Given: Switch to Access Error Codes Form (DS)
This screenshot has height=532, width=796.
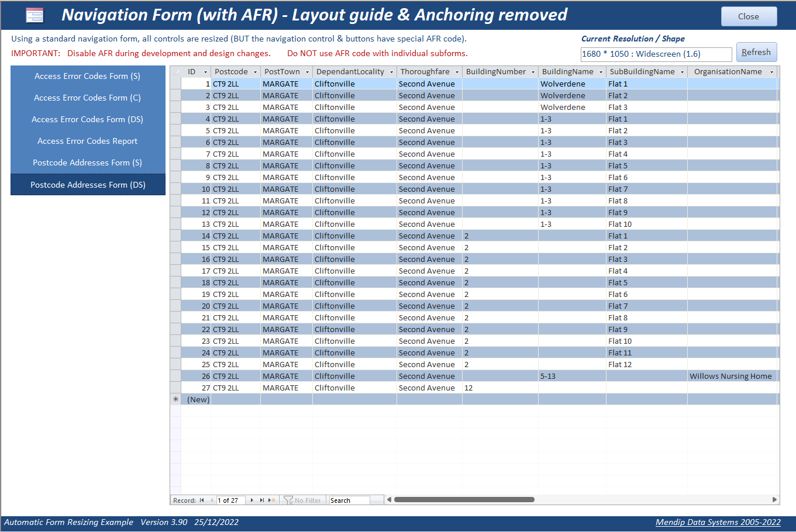Looking at the screenshot, I should point(88,119).
